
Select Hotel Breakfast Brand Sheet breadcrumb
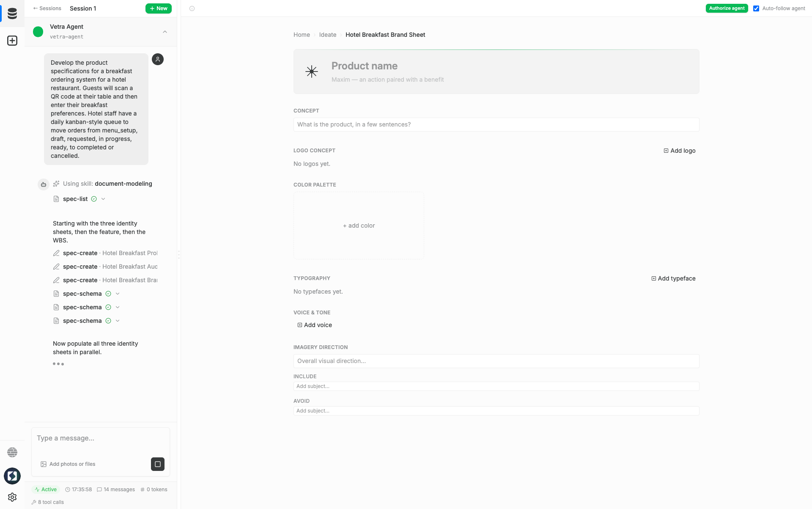click(385, 35)
